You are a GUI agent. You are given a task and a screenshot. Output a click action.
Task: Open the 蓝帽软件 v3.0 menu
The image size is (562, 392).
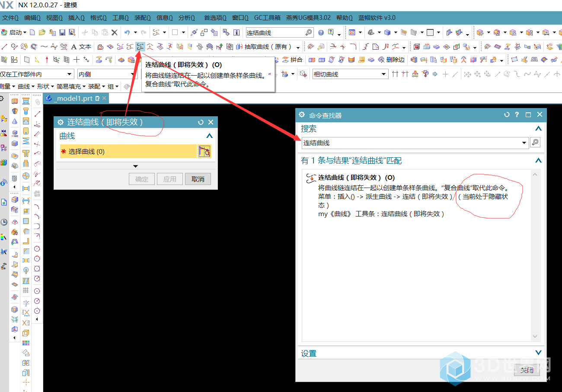(x=377, y=18)
